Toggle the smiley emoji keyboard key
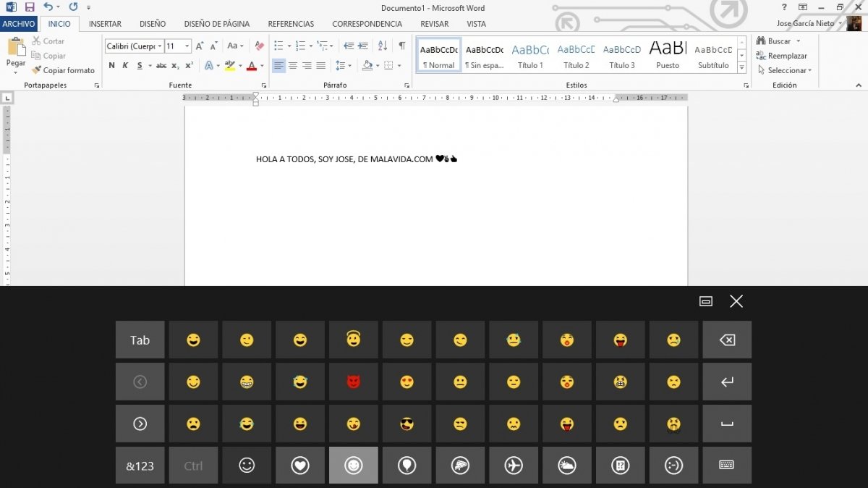This screenshot has height=488, width=868. tap(247, 466)
